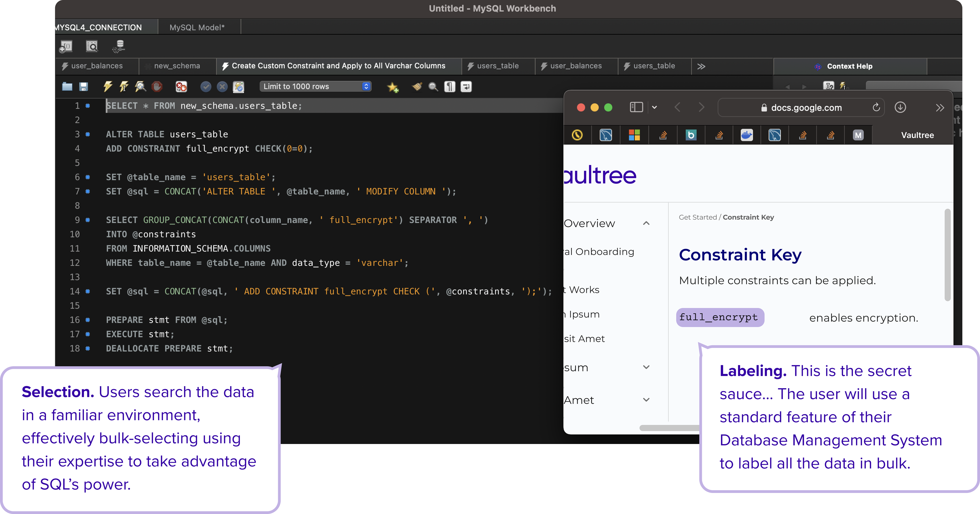Run EXPLAIN with the lightning magnifier icon
The height and width of the screenshot is (514, 980).
[x=140, y=87]
